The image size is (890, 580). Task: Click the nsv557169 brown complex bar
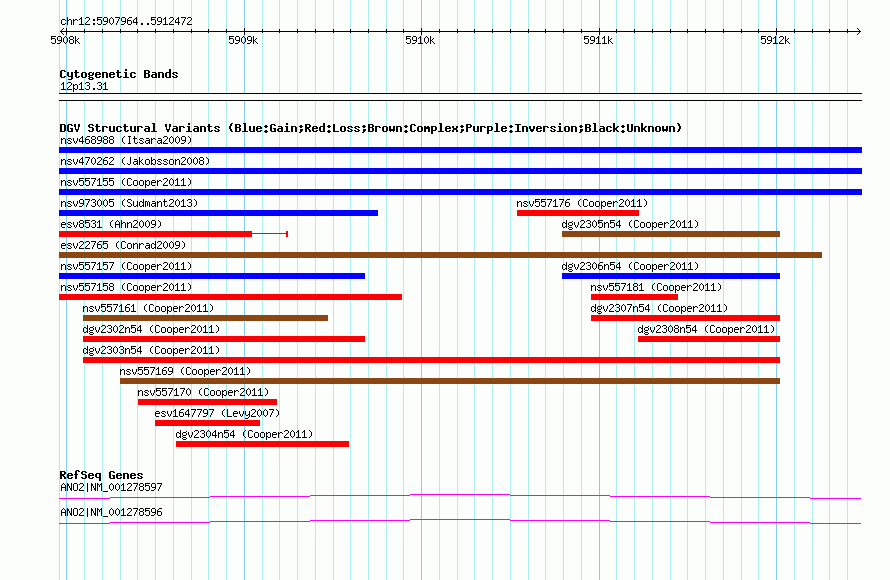pos(450,381)
